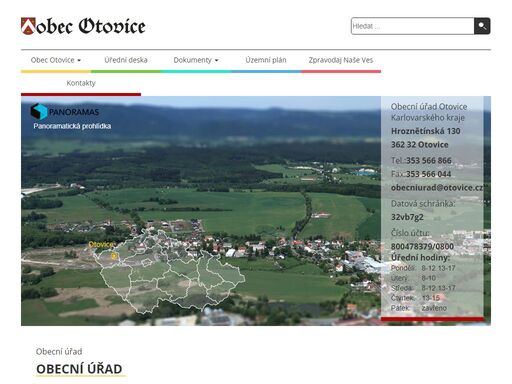The height and width of the screenshot is (384, 512).
Task: Open the Panoramatická prohlídka link
Action: click(x=72, y=126)
